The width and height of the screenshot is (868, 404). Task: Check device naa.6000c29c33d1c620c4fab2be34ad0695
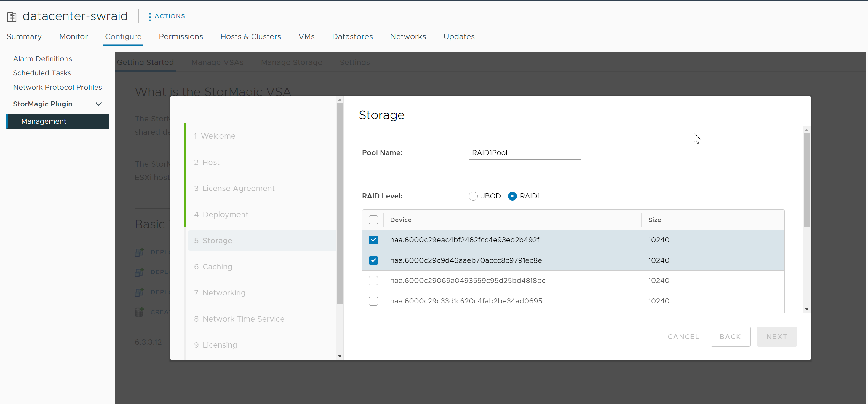pyautogui.click(x=373, y=301)
